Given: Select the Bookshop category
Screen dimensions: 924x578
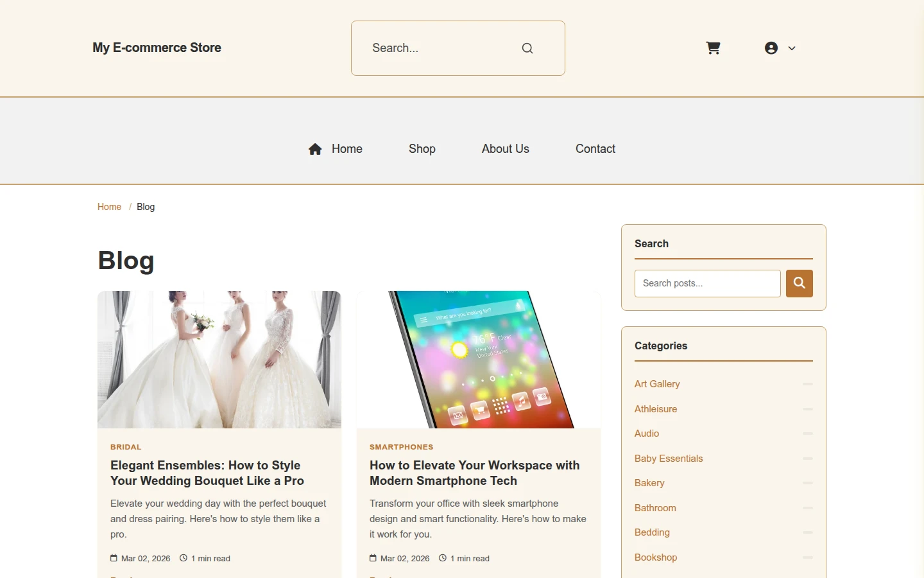Looking at the screenshot, I should coord(656,557).
